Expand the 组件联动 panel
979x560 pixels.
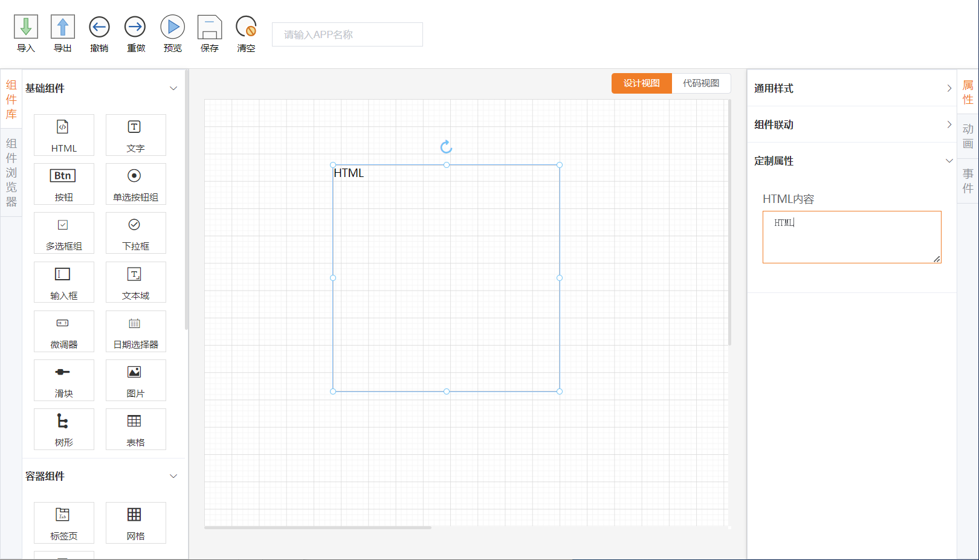[x=852, y=124]
